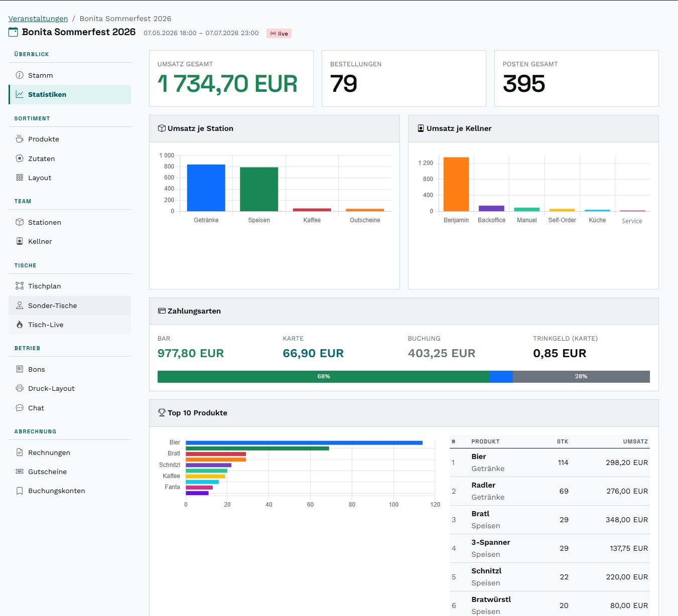
Task: Click the green Speisen station bar
Action: (x=259, y=189)
